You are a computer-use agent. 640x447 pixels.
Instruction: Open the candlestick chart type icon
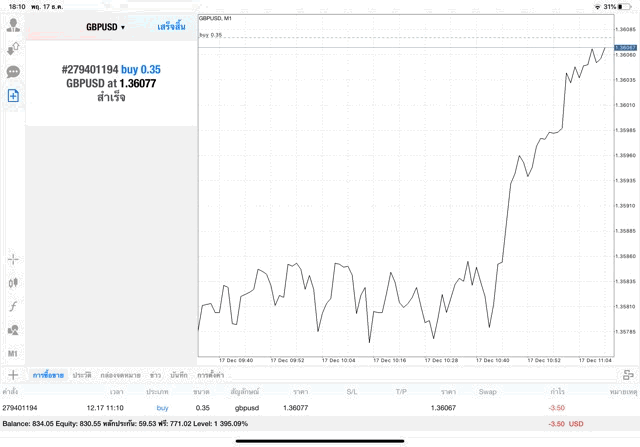[13, 282]
